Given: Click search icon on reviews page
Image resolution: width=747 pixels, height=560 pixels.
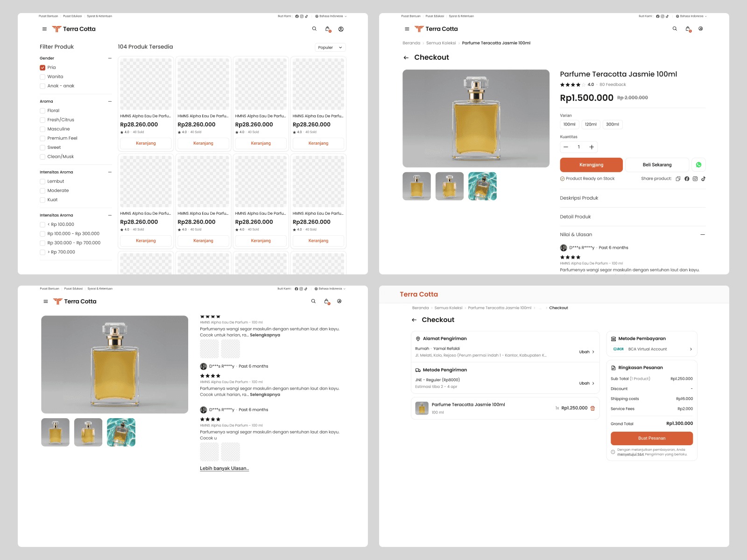Looking at the screenshot, I should pyautogui.click(x=313, y=301).
